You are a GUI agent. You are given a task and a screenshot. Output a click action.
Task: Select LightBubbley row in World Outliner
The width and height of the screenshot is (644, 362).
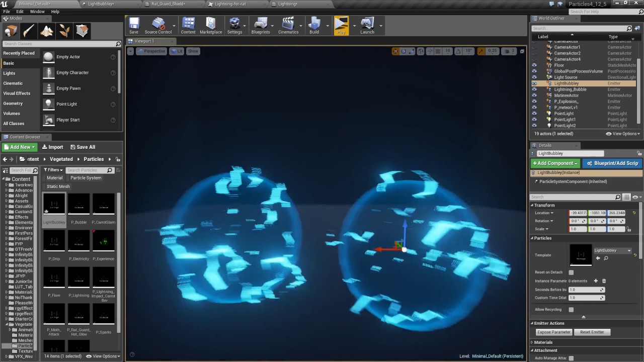[584, 83]
